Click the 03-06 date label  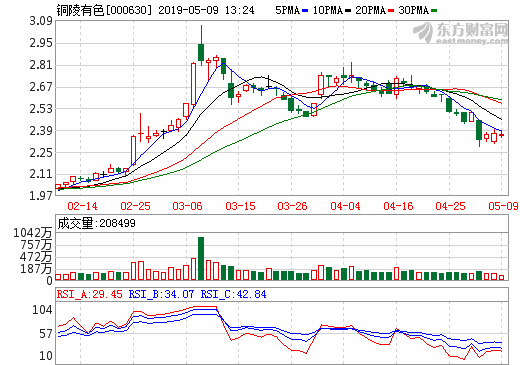(x=187, y=206)
